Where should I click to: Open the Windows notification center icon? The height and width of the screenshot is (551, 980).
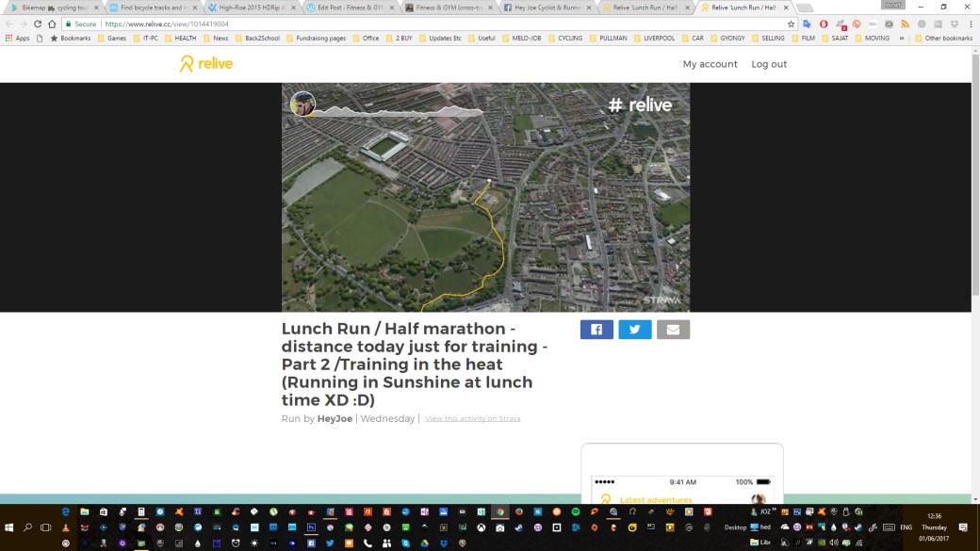point(963,527)
